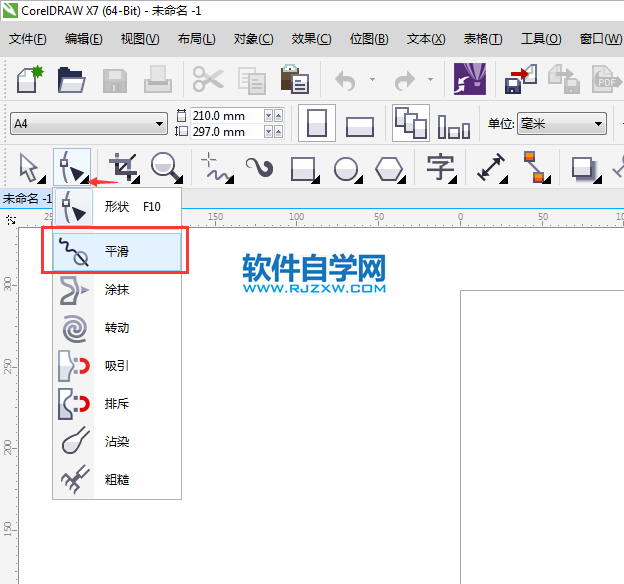This screenshot has width=624, height=584.
Task: Choose 排斥 repel tool from flyout
Action: [117, 404]
